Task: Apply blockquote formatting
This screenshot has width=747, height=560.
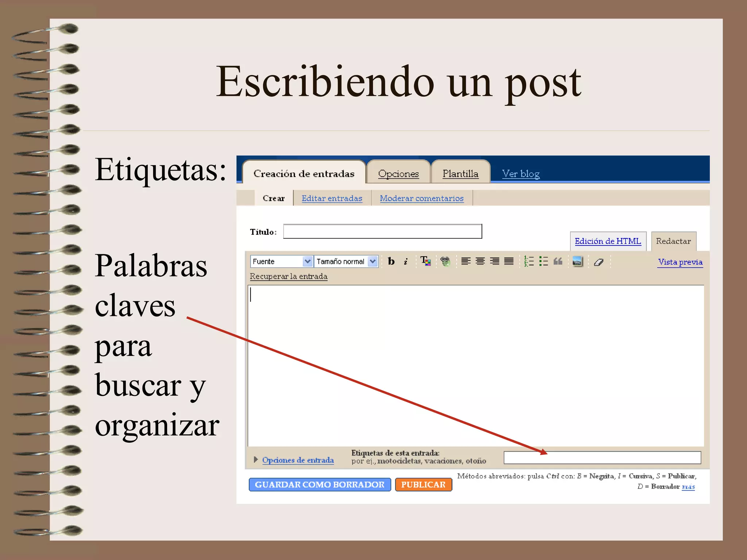Action: pos(558,261)
